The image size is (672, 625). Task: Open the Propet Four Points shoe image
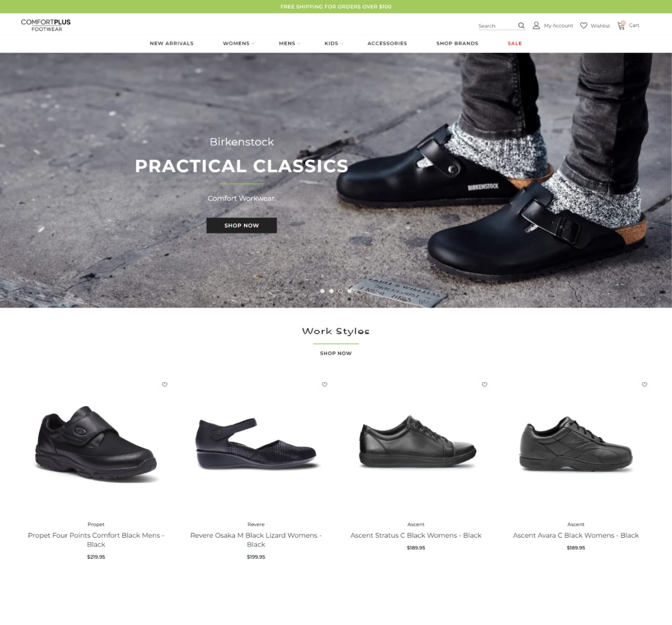coord(96,443)
